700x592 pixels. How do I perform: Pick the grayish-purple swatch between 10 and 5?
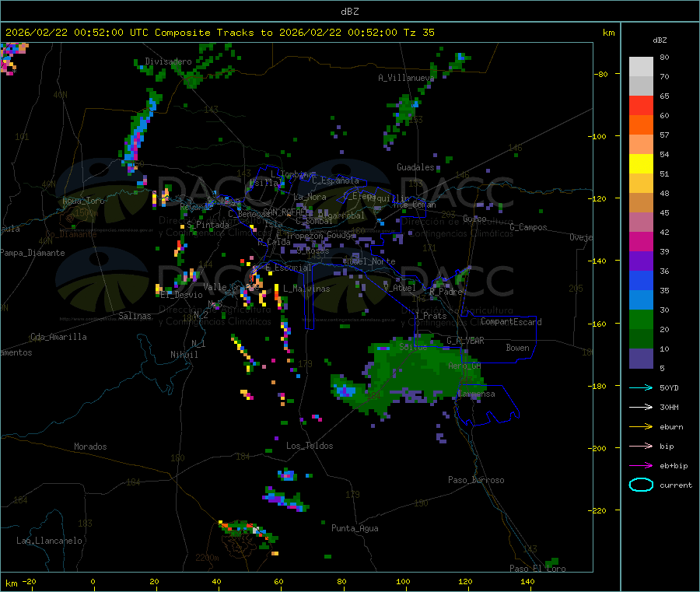tap(641, 359)
